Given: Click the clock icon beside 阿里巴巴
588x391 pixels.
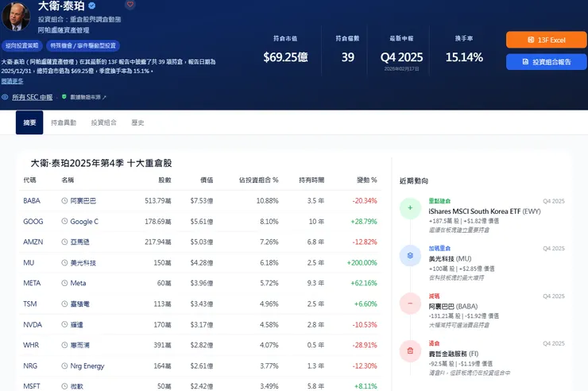Looking at the screenshot, I should [x=64, y=200].
